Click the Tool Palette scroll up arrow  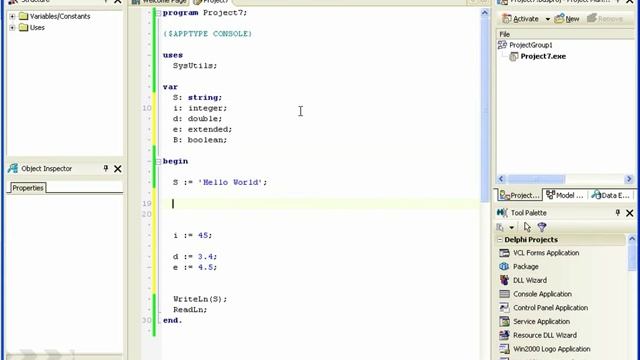(632, 239)
